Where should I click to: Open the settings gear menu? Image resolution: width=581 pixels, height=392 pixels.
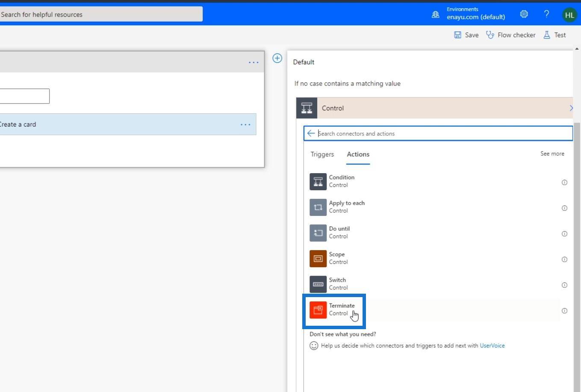pyautogui.click(x=524, y=14)
